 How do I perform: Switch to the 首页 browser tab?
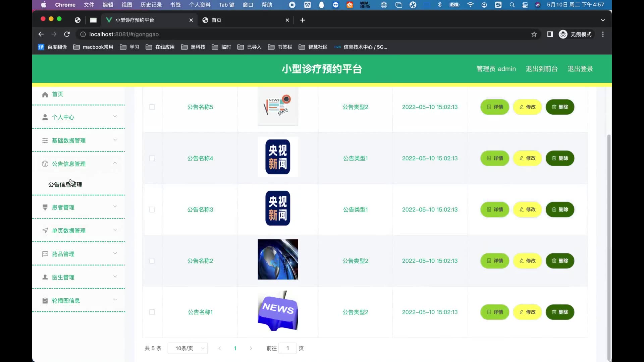(x=246, y=20)
